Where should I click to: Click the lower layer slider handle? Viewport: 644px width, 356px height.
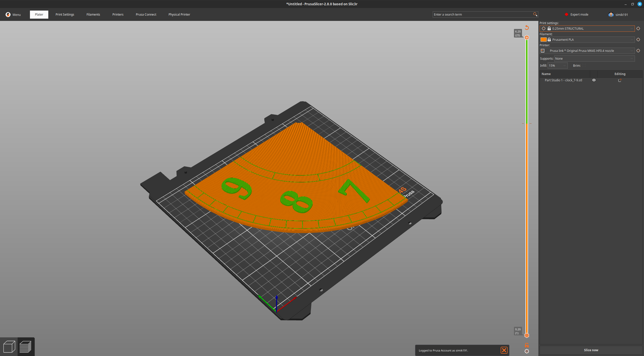point(527,335)
